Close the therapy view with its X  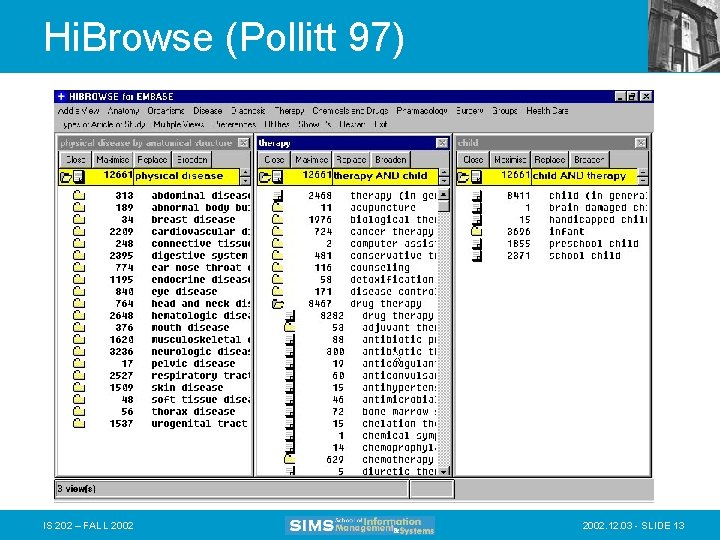[442, 143]
